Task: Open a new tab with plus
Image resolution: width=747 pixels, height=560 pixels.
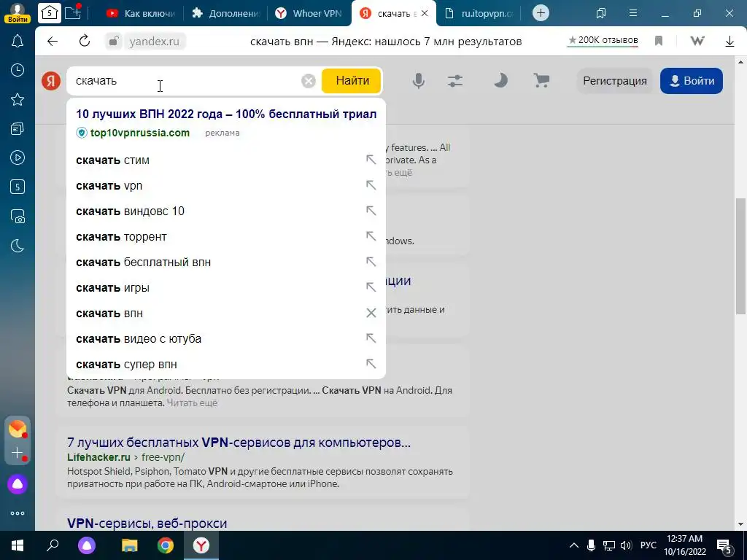Action: coord(541,13)
